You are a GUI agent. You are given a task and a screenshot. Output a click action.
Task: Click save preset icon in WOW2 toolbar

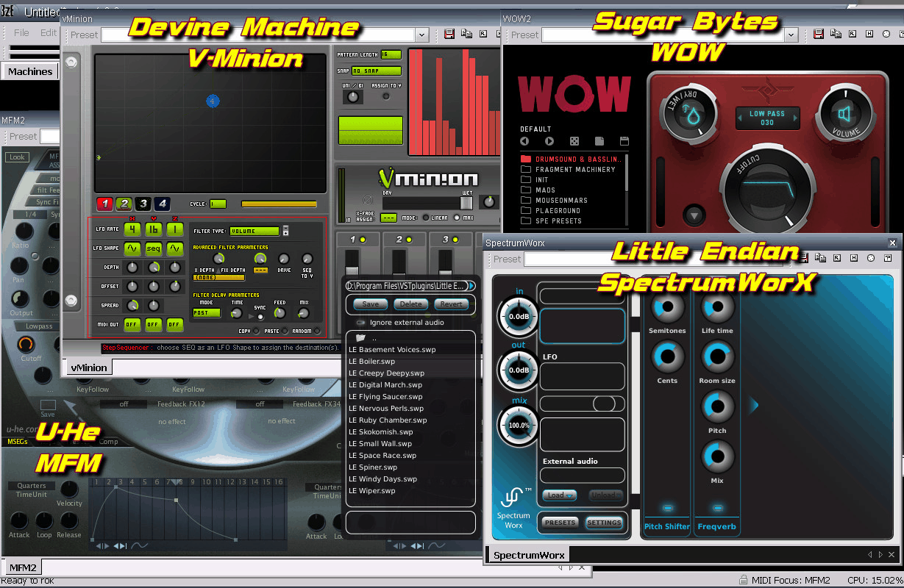(819, 35)
